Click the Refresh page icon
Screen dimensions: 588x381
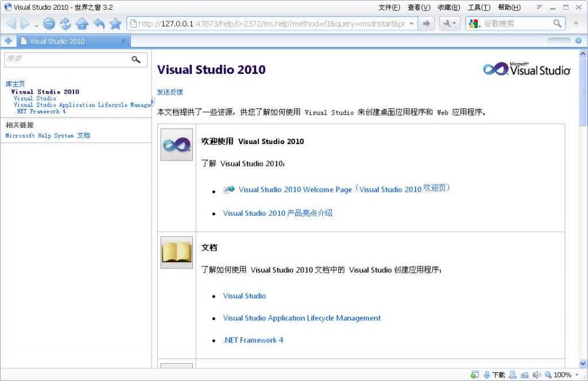click(65, 24)
